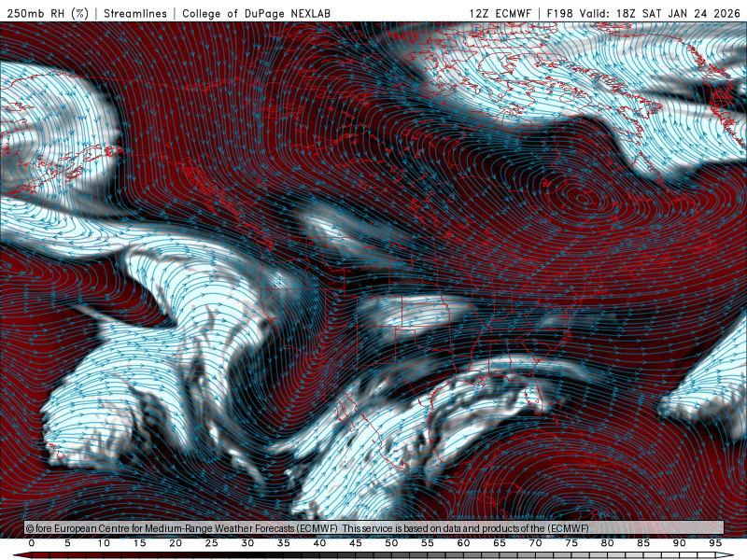Click the '250mb RH (%)' title label
This screenshot has height=560, width=747.
coord(49,13)
